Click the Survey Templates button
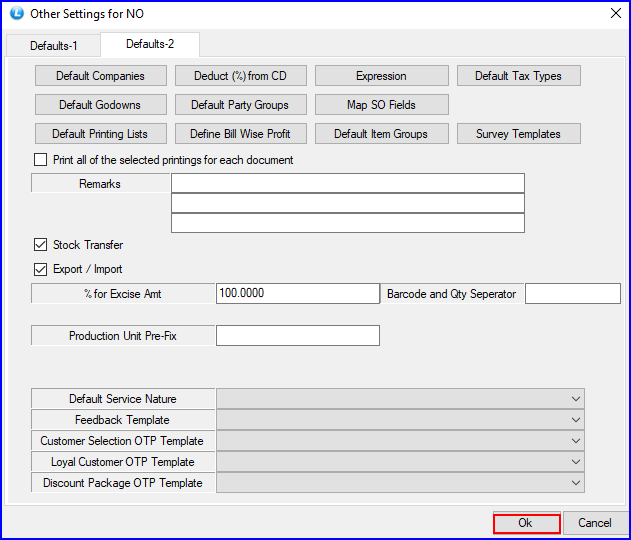631x540 pixels. pyautogui.click(x=519, y=134)
